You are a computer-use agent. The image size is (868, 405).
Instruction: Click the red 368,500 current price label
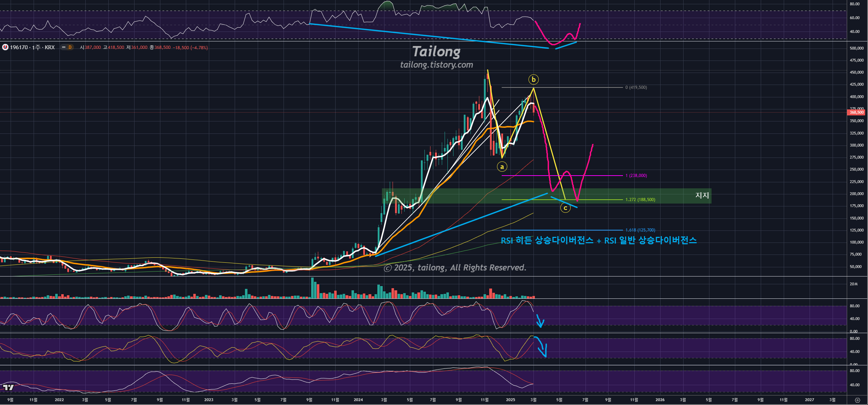(856, 112)
